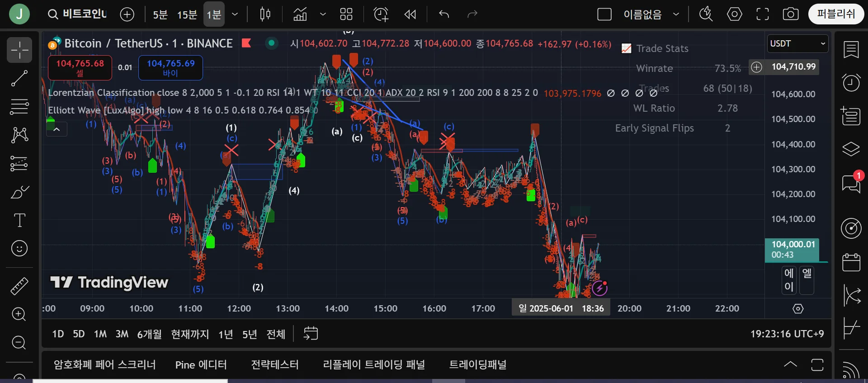
Task: Open the go-to-date calendar icon
Action: tap(311, 334)
